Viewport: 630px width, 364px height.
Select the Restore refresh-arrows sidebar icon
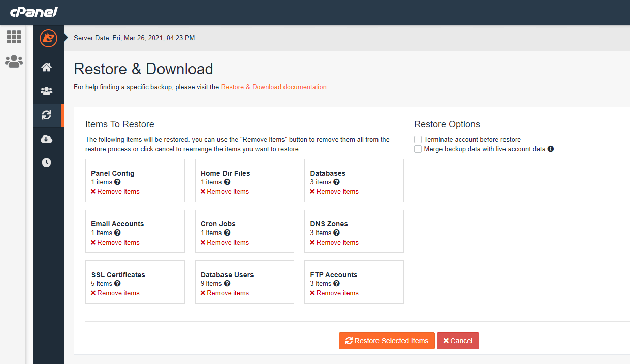46,115
